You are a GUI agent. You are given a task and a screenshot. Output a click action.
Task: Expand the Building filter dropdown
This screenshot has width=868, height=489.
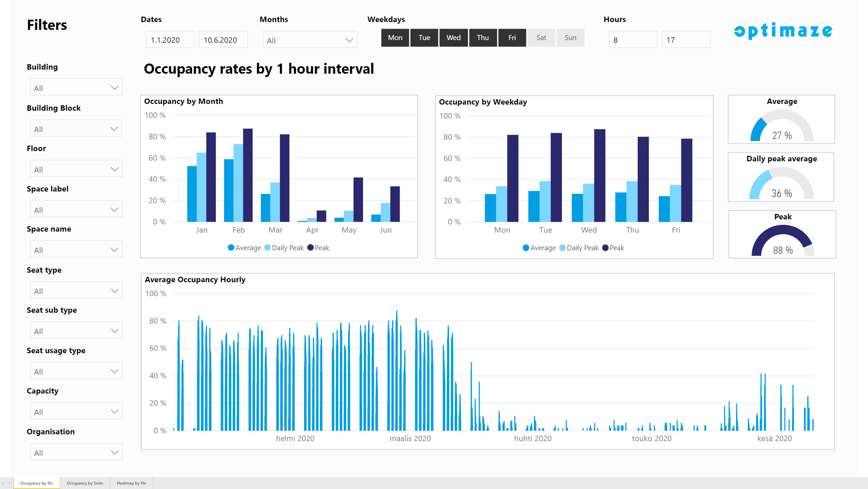click(76, 88)
